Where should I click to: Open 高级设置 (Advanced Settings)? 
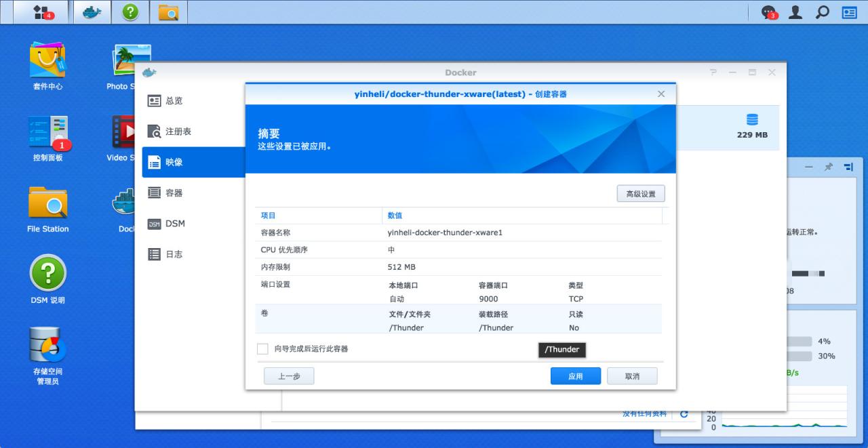(640, 193)
